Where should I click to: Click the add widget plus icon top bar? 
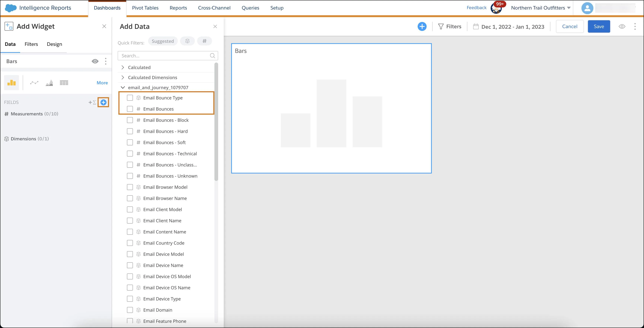point(422,26)
